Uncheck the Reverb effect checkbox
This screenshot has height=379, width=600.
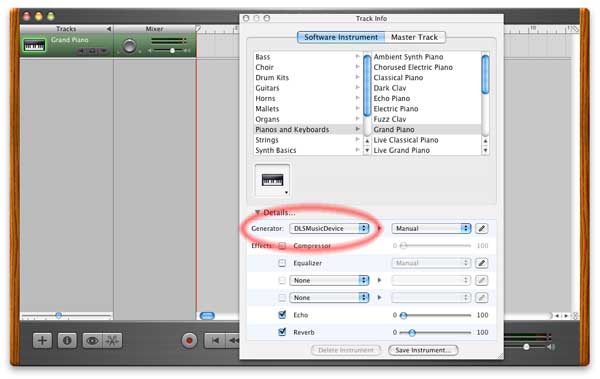point(282,332)
